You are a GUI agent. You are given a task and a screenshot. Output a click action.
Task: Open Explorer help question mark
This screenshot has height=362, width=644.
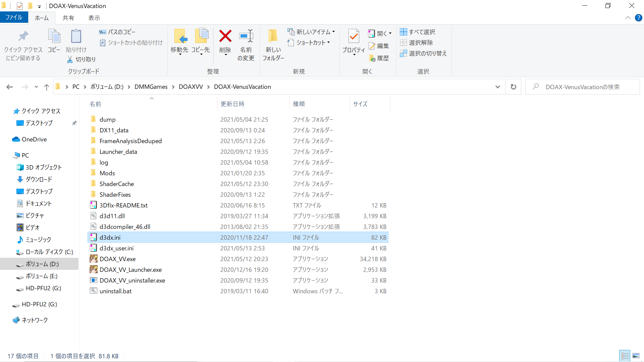pos(639,18)
